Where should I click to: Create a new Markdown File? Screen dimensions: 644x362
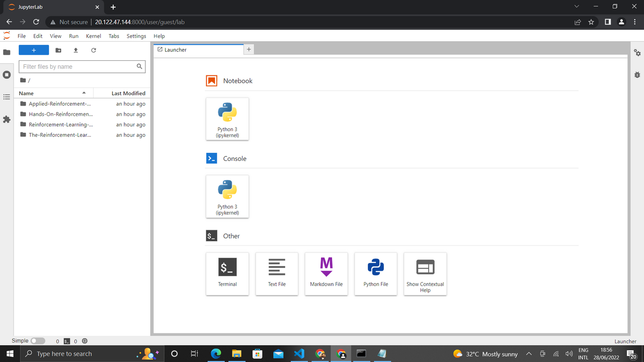tap(326, 274)
